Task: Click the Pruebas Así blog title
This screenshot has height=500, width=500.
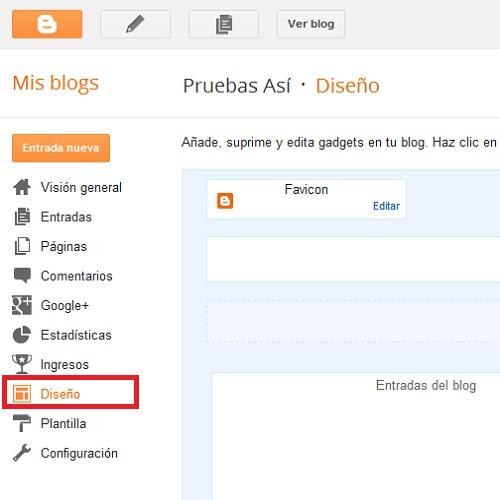Action: tap(237, 86)
